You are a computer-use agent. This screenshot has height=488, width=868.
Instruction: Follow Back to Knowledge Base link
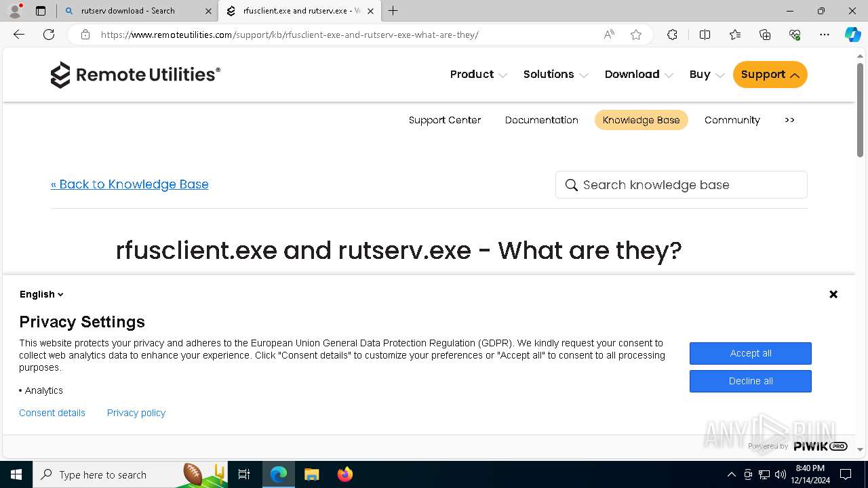[130, 184]
